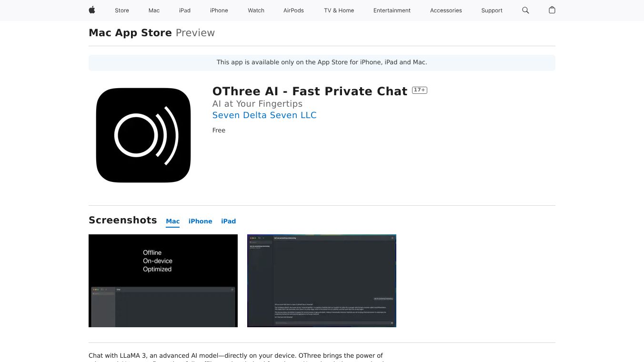This screenshot has height=362, width=644.
Task: Click the description starting Chat with LLaMA 3
Action: [236, 358]
